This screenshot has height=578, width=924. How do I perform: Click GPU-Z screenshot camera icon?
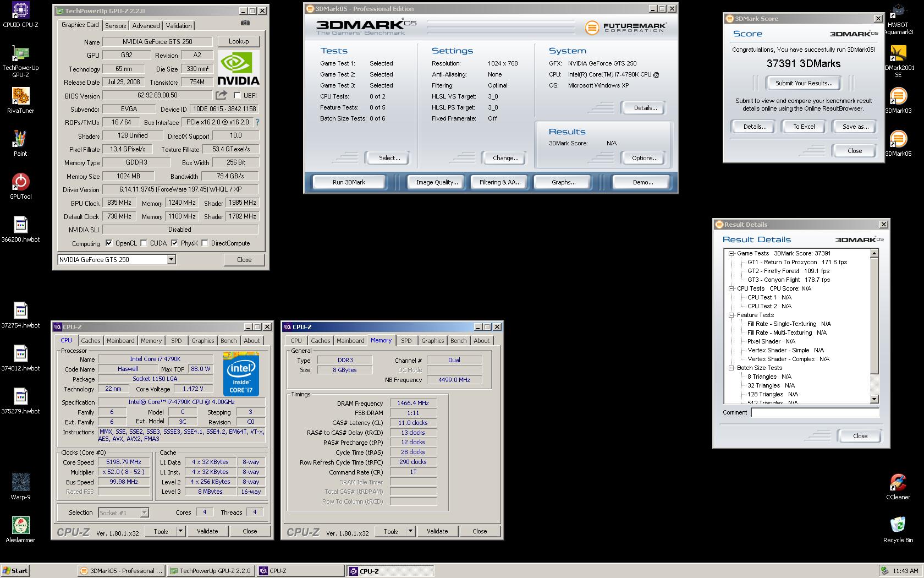point(245,23)
